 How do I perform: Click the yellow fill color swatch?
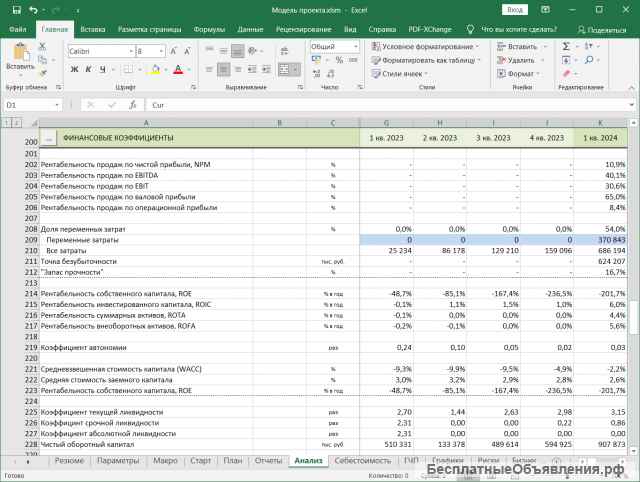tap(155, 70)
